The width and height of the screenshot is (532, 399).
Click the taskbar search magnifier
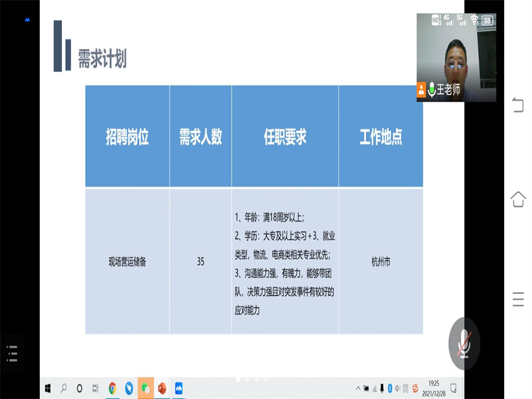[64, 388]
